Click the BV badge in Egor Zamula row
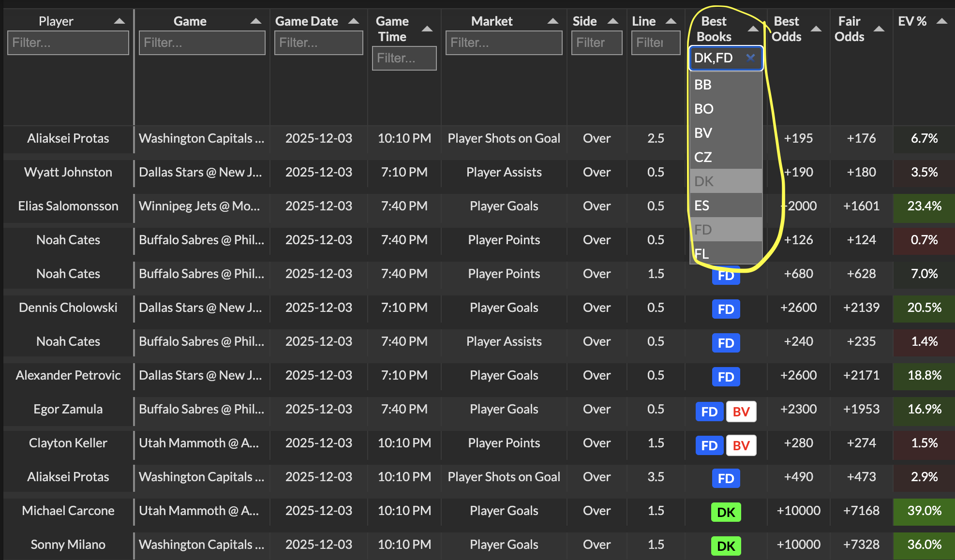This screenshot has height=560, width=955. (x=741, y=412)
